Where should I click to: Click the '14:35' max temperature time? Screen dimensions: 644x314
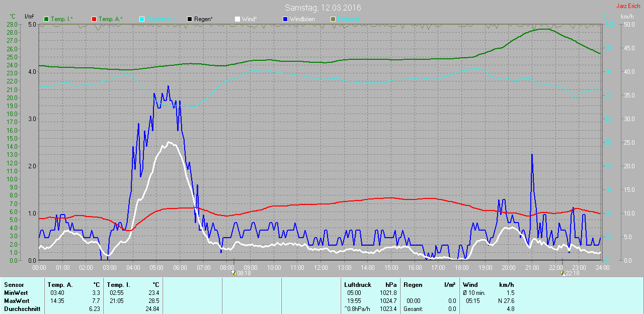pyautogui.click(x=57, y=300)
